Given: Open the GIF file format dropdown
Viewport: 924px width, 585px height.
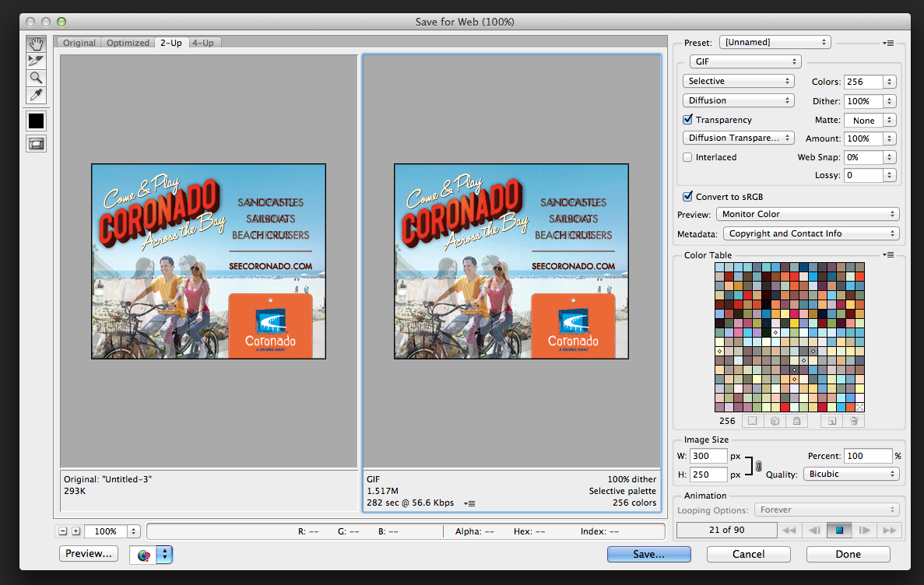Looking at the screenshot, I should [746, 61].
